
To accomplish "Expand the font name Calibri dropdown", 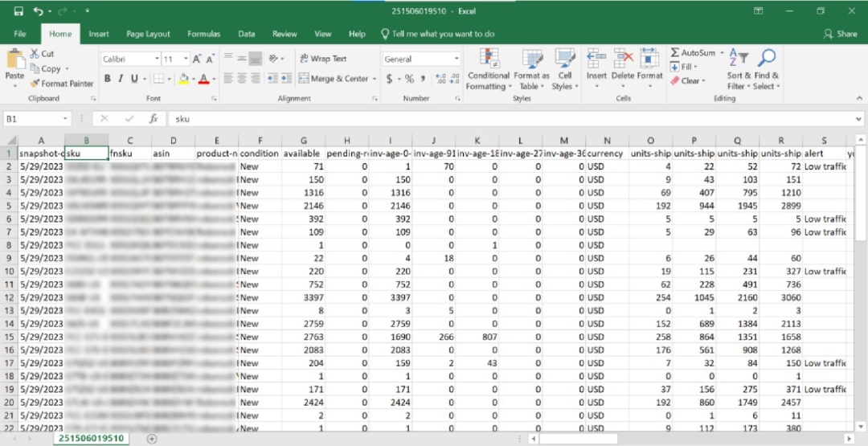I will click(x=158, y=59).
